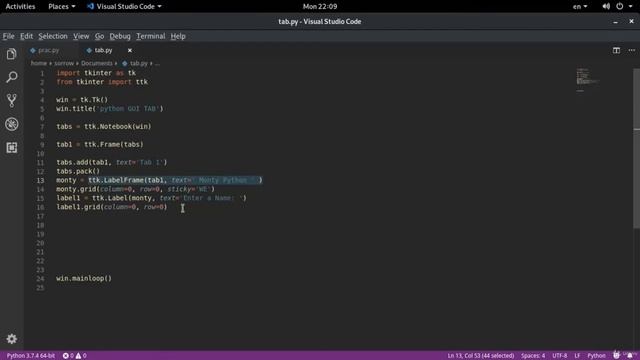
Task: Click the label1.grid code line
Action: click(x=112, y=207)
